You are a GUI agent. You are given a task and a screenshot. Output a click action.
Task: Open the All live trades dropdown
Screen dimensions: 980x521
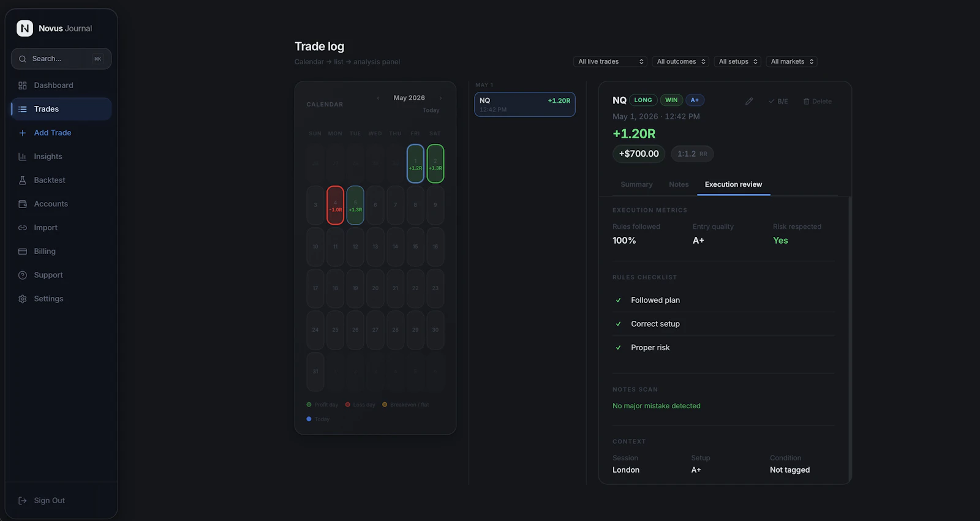pyautogui.click(x=611, y=61)
